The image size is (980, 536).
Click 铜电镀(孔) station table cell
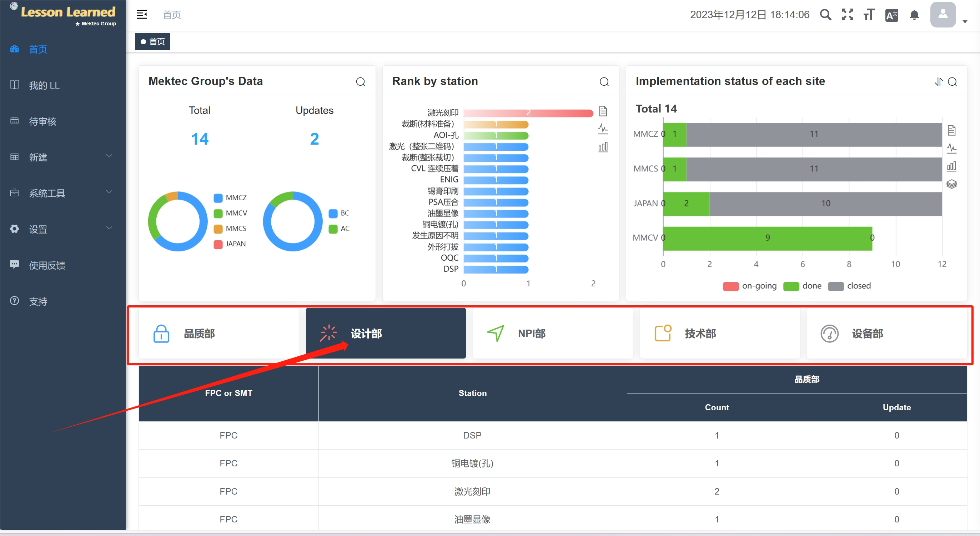tap(472, 464)
